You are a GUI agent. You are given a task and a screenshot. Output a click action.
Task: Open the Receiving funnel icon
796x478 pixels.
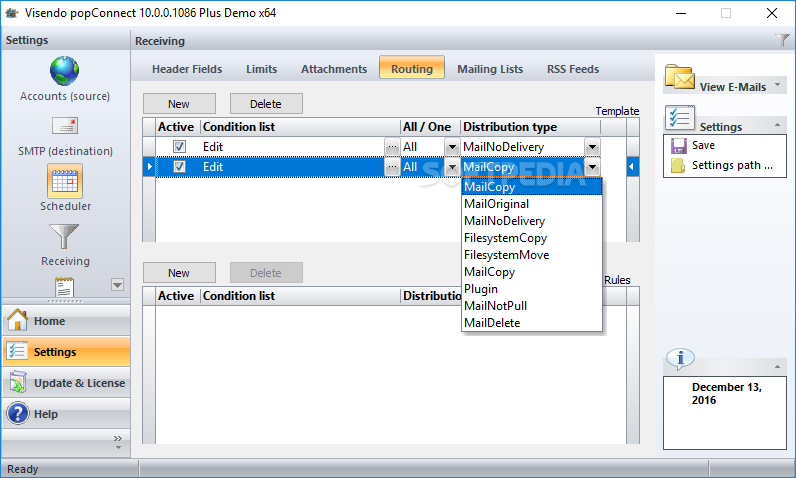(64, 237)
